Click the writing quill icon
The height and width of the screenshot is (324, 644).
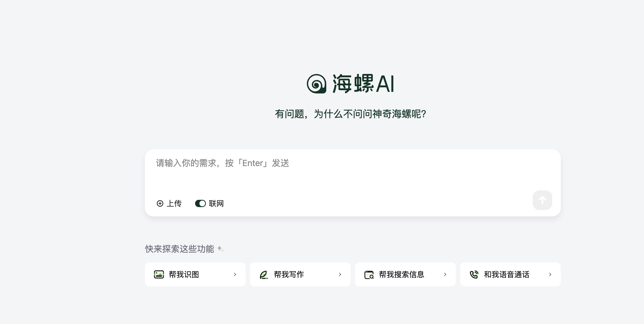264,275
